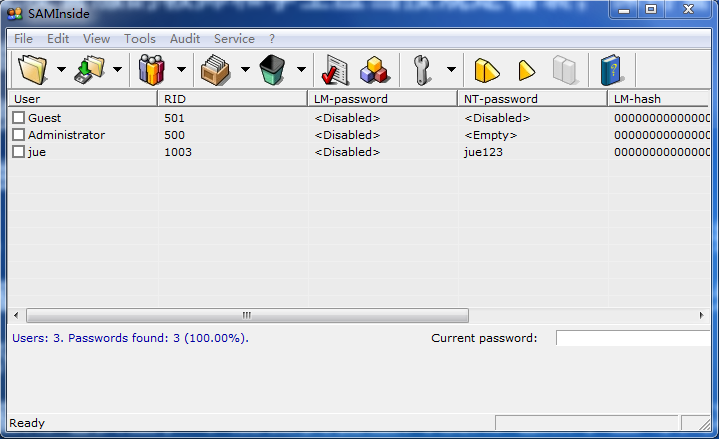Open the blue help book icon

coord(612,70)
